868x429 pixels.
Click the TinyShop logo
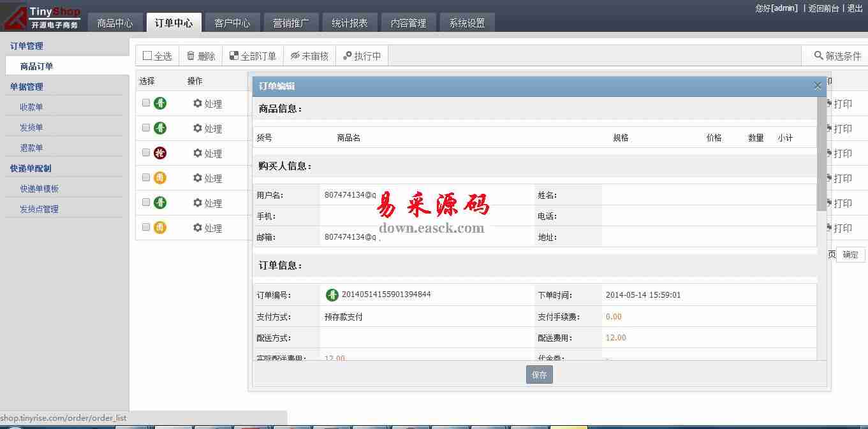41,17
